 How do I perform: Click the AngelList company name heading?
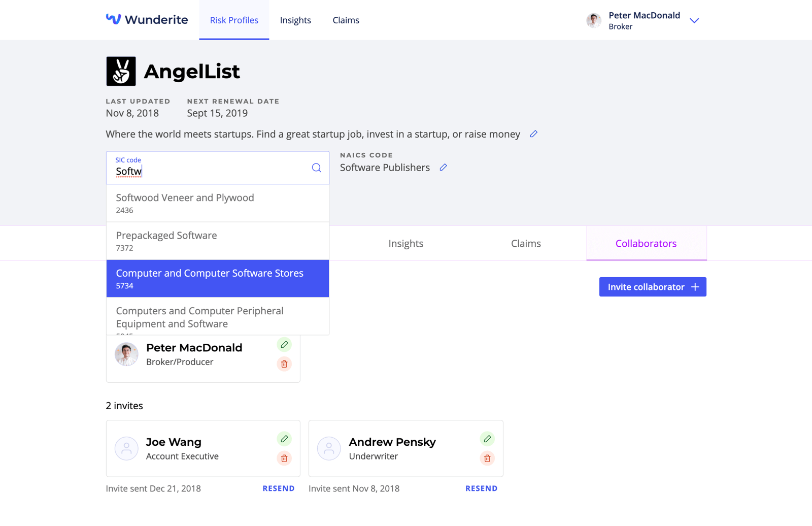click(x=192, y=72)
